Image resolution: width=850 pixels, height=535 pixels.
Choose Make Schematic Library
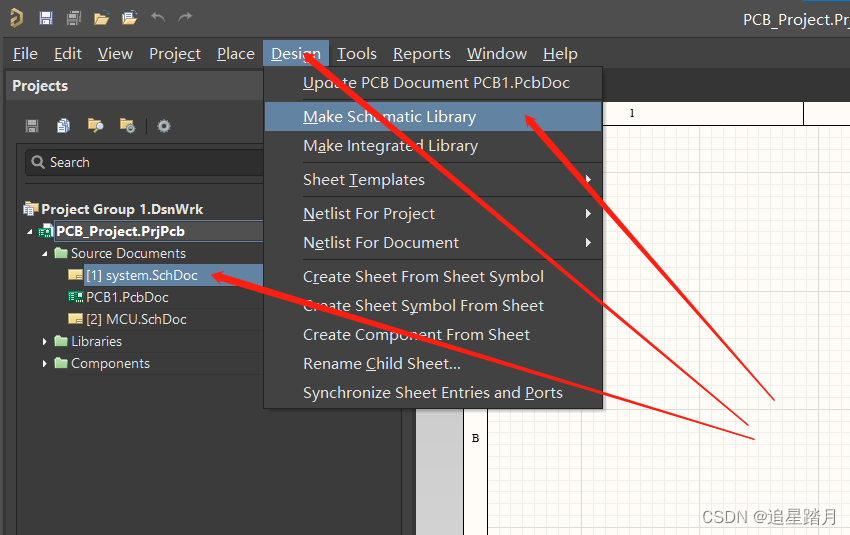coord(389,117)
